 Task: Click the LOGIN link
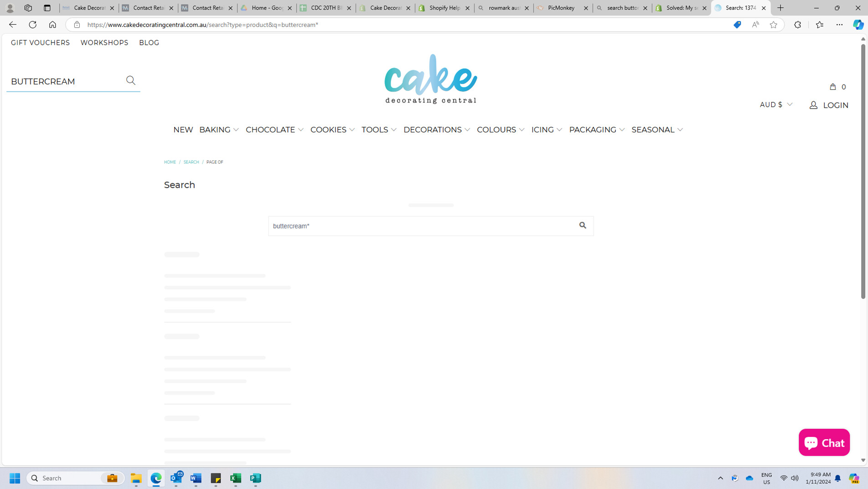click(x=836, y=105)
